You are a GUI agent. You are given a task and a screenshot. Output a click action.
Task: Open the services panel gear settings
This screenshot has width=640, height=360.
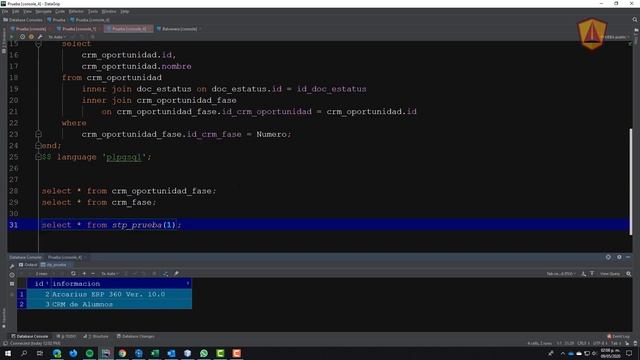[x=619, y=257]
